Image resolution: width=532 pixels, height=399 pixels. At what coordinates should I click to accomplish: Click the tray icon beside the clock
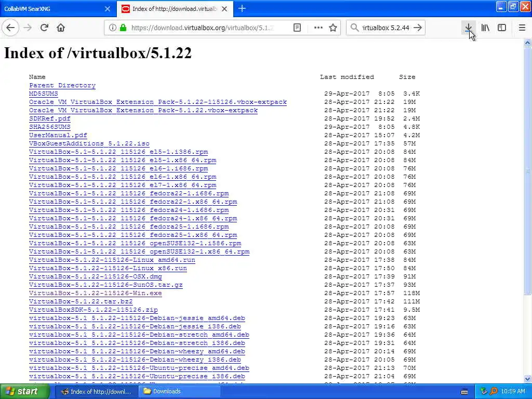[x=494, y=391]
